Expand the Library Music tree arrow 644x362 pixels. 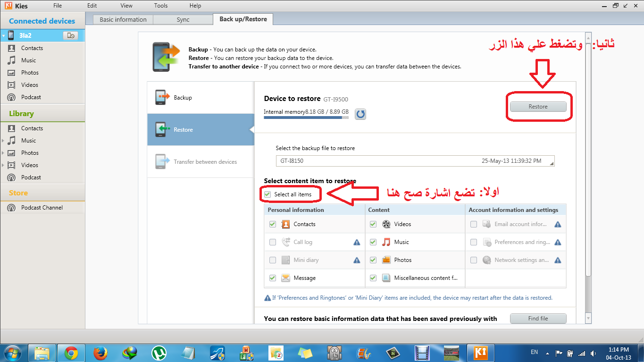3,141
